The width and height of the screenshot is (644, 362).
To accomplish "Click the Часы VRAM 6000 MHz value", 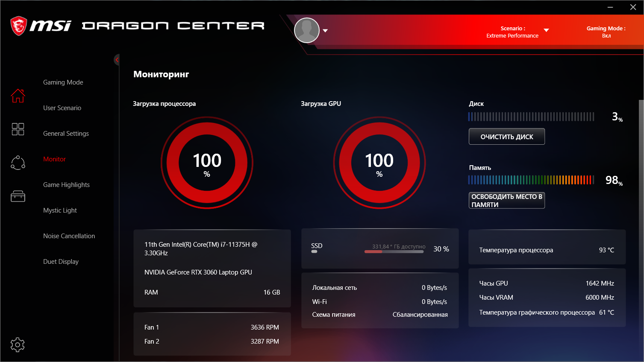I will (600, 298).
